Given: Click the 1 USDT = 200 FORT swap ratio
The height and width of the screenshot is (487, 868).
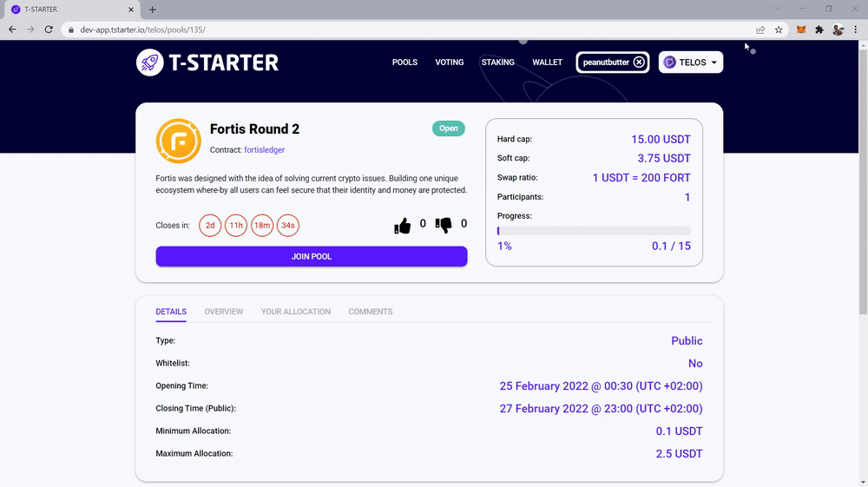Looking at the screenshot, I should pyautogui.click(x=641, y=178).
